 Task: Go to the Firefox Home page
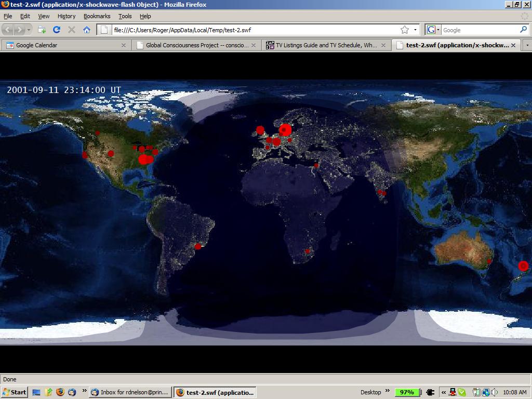(x=87, y=30)
